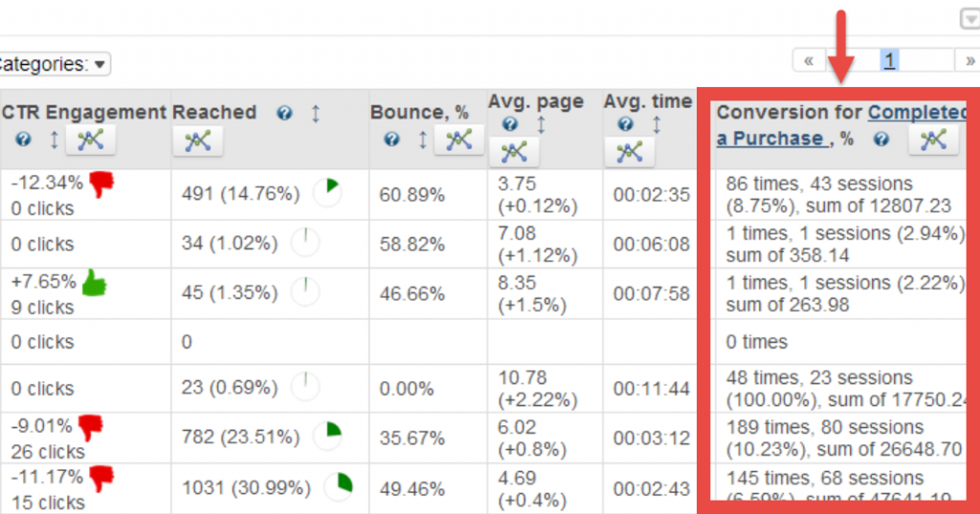Viewport: 980px width, 514px height.
Task: Open Avg. time chart button
Action: [629, 151]
